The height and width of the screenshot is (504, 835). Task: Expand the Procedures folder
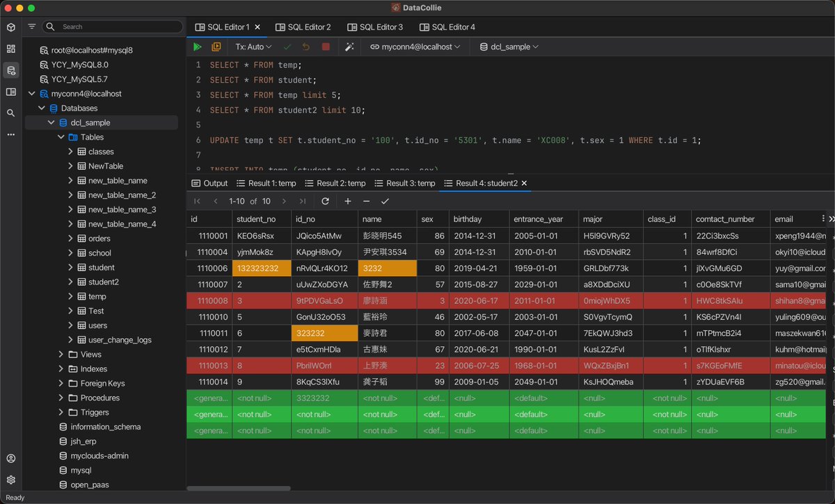coord(61,398)
